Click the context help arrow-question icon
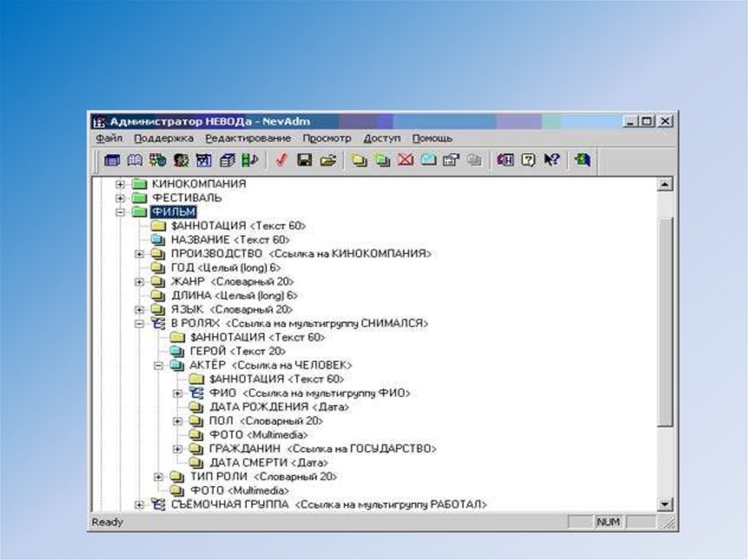This screenshot has width=748, height=560. [552, 160]
